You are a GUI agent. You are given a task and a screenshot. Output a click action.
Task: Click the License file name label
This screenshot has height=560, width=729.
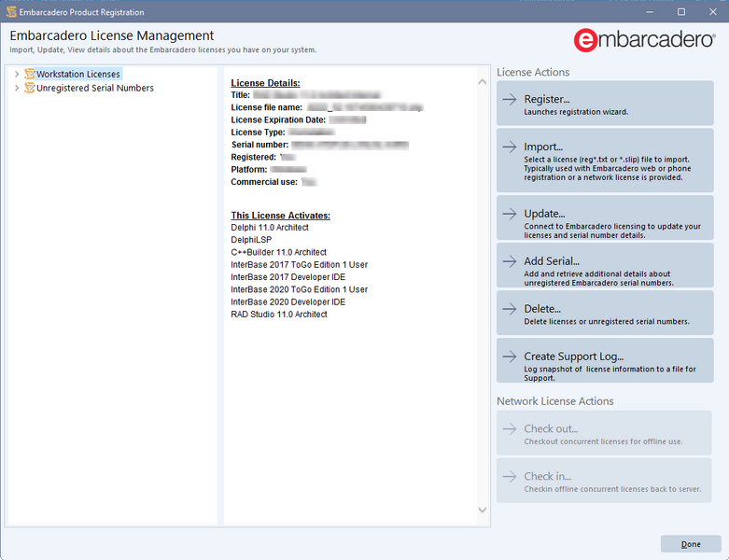pos(266,107)
